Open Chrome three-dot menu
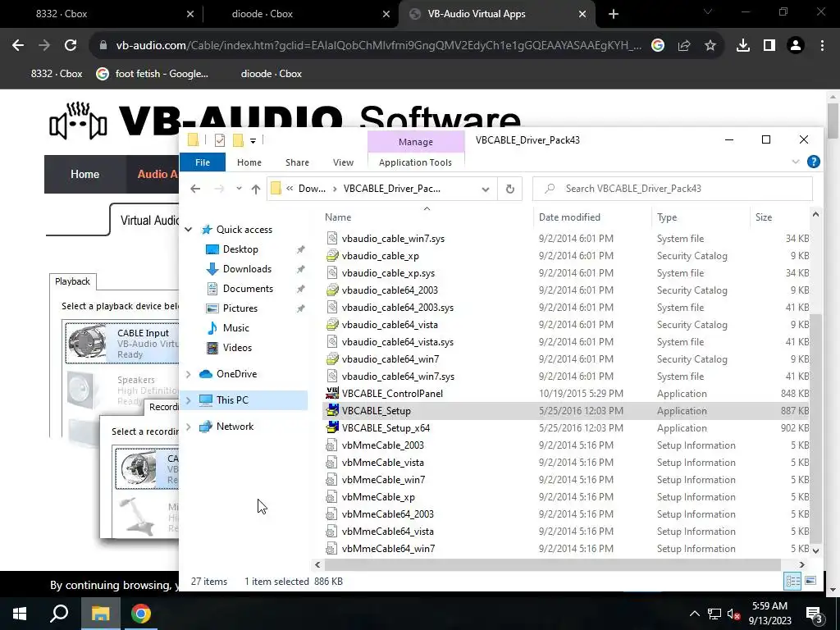The height and width of the screenshot is (630, 840). (822, 46)
